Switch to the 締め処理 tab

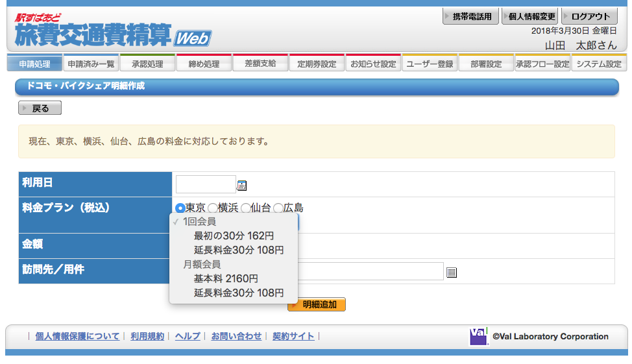[204, 64]
